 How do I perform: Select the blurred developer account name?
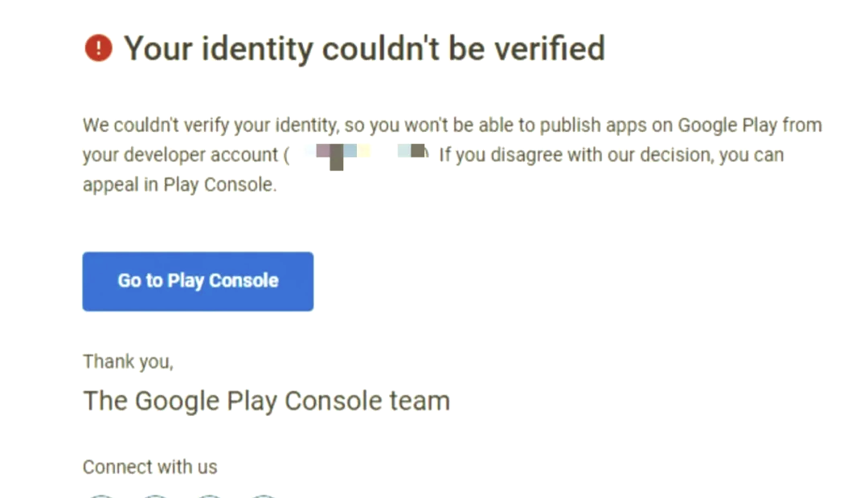click(366, 156)
